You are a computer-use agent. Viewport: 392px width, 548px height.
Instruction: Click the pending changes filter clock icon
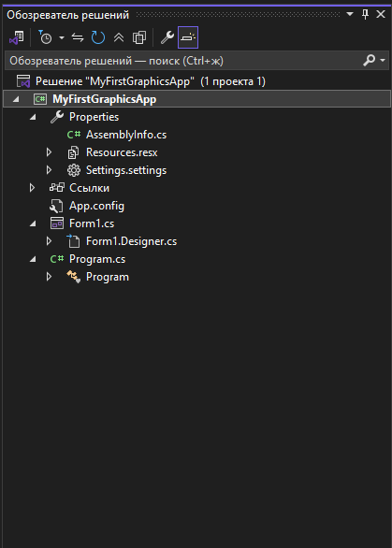(x=45, y=37)
